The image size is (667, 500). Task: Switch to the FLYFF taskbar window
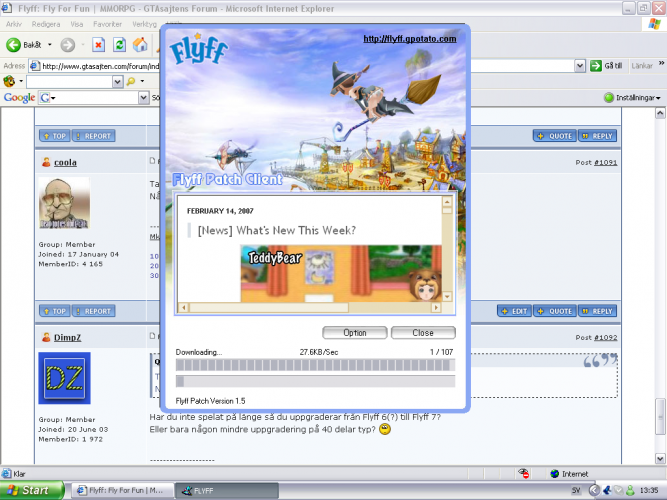227,491
